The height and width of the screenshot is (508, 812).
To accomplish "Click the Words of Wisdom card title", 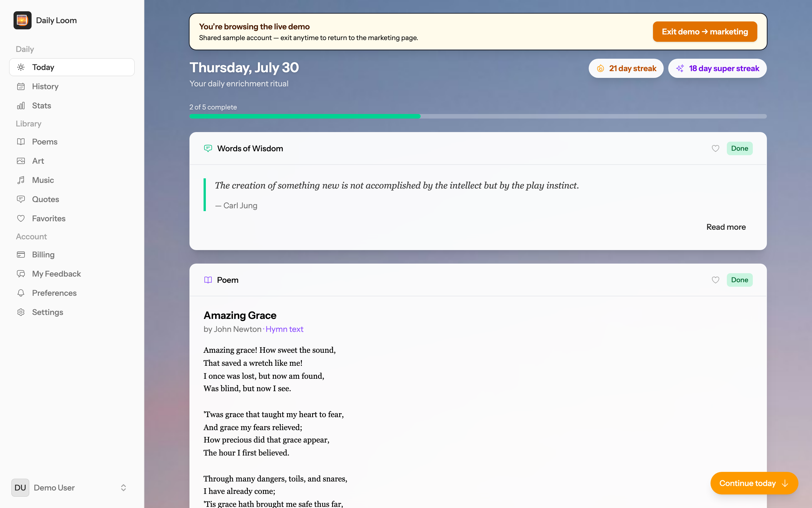I will click(250, 148).
